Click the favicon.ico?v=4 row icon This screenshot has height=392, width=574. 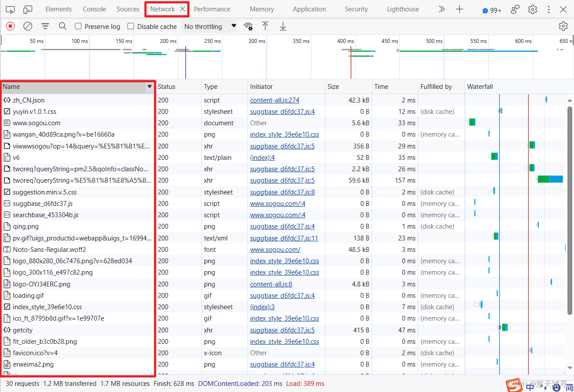(7, 353)
